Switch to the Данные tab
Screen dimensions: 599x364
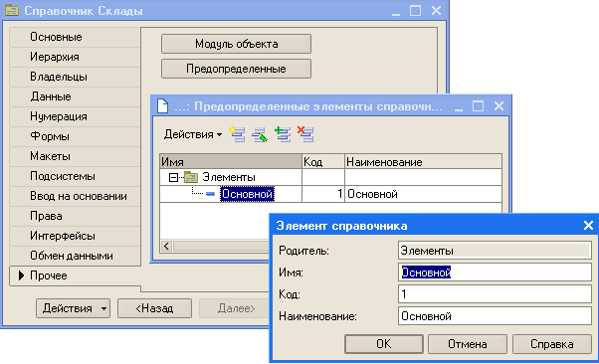coord(75,96)
